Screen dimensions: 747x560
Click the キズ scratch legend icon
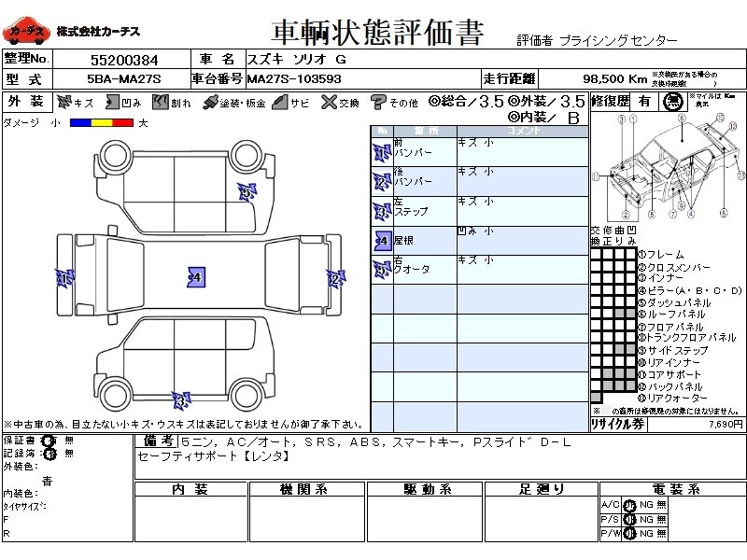[64, 103]
